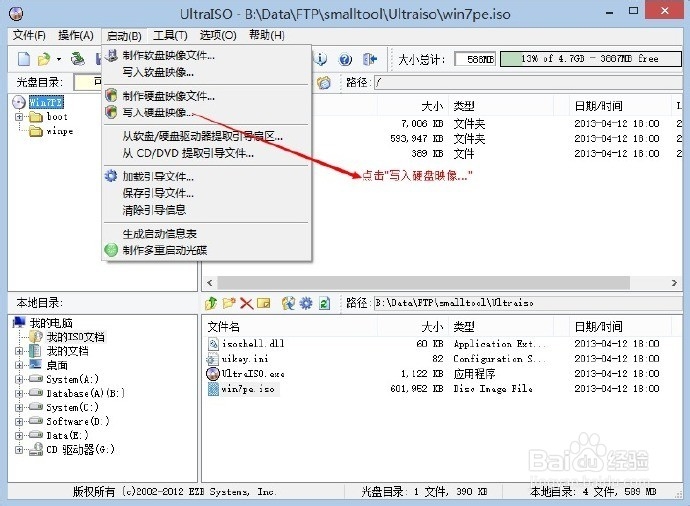Click the New file toolbar icon
Viewport: 690px width, 506px height.
pyautogui.click(x=24, y=59)
